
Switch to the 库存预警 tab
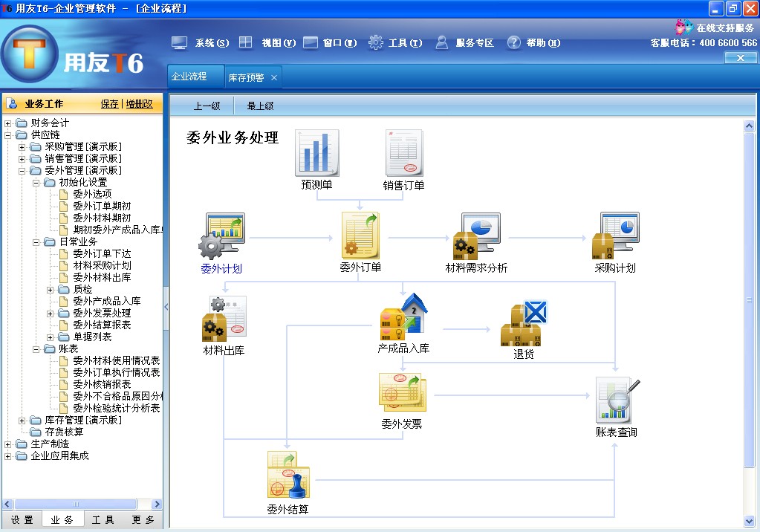(x=246, y=77)
